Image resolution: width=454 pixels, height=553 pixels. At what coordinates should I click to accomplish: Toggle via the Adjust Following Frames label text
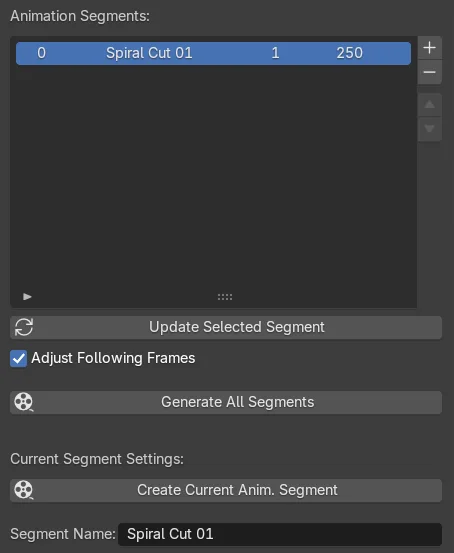[x=113, y=358]
